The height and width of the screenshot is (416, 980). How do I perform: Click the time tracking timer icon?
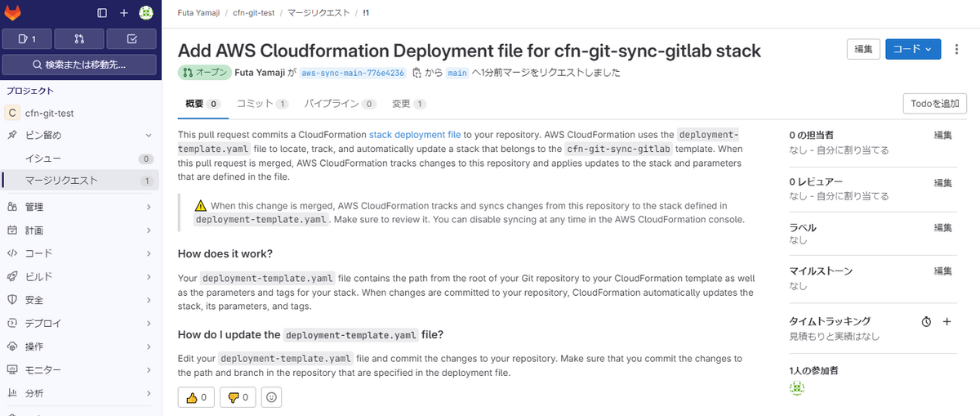coord(926,322)
